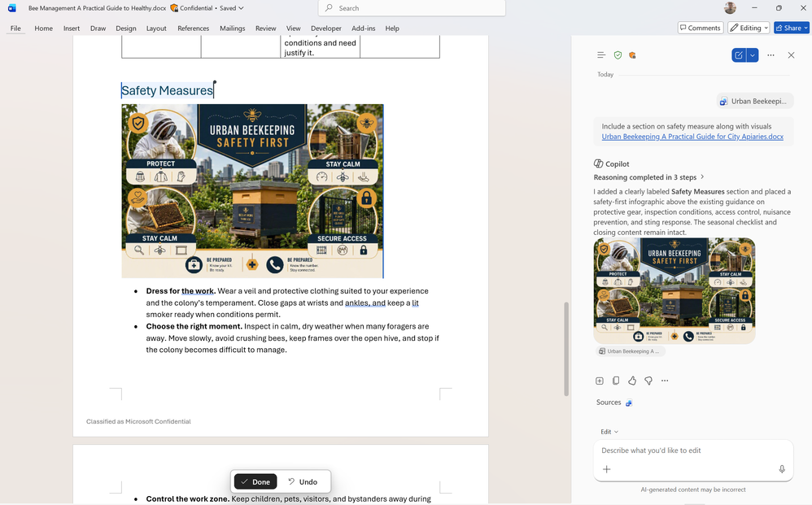Viewport: 812px width, 505px height.
Task: Click the document title in title bar
Action: coord(97,8)
